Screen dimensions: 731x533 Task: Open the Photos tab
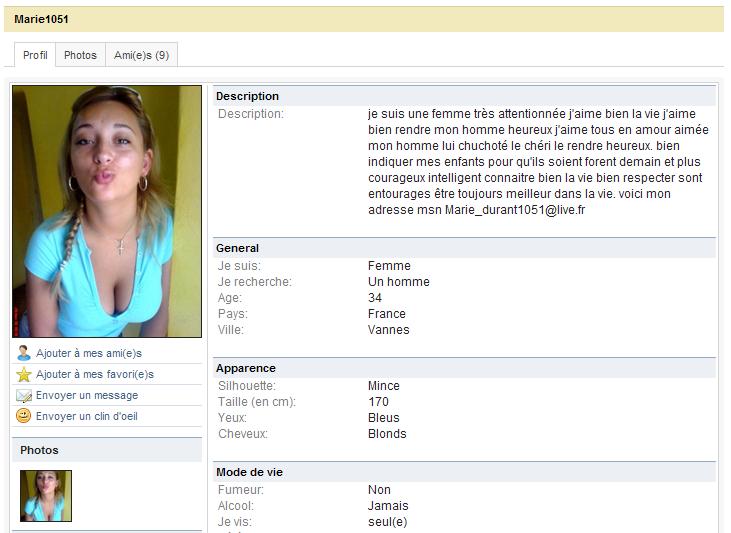tap(80, 55)
